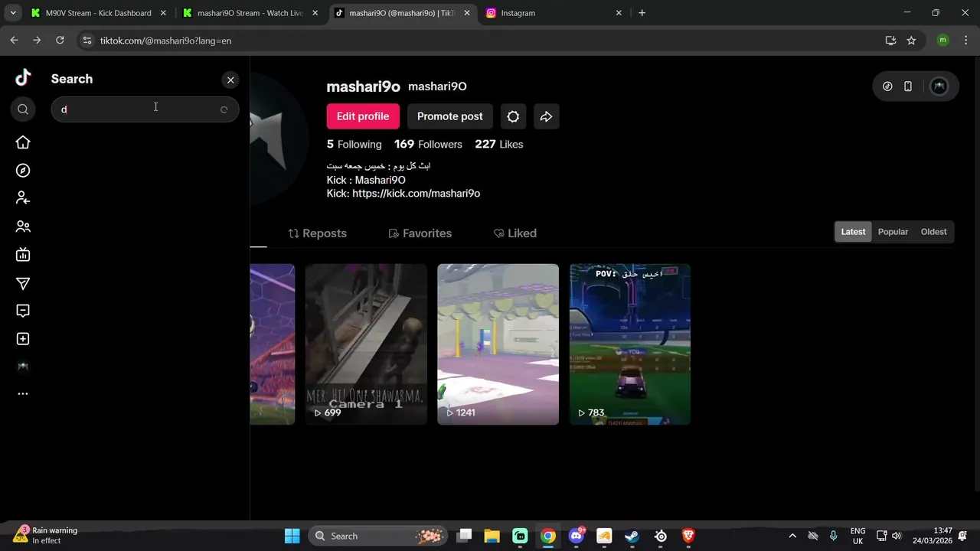Open the video with 1241 views
The width and height of the screenshot is (980, 551).
[498, 344]
